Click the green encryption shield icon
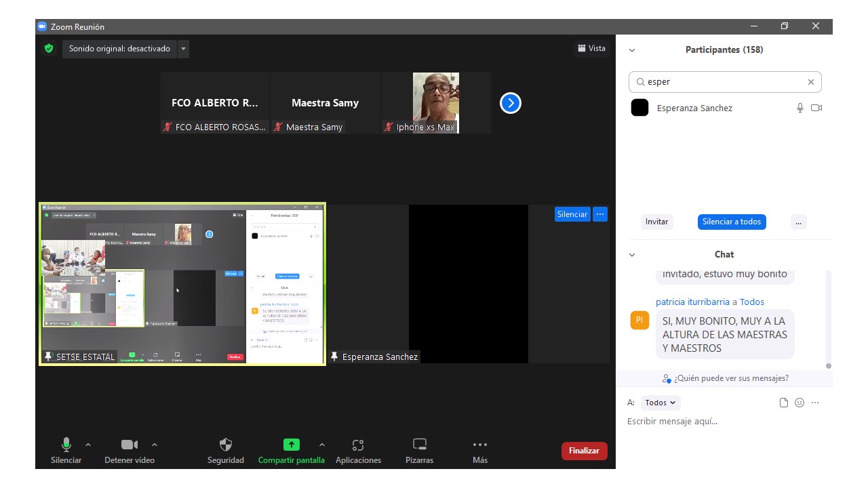 pyautogui.click(x=48, y=49)
